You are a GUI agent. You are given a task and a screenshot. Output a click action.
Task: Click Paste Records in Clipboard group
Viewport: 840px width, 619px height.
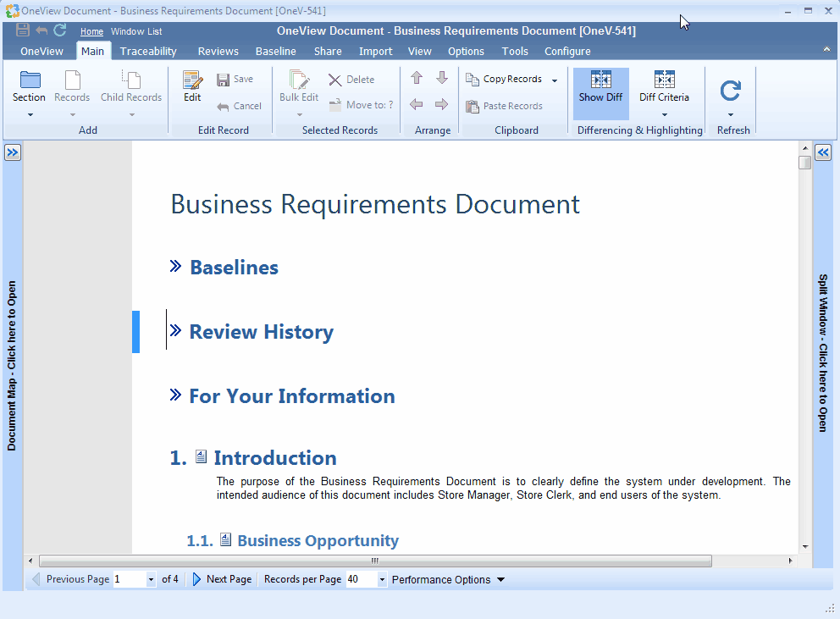504,106
